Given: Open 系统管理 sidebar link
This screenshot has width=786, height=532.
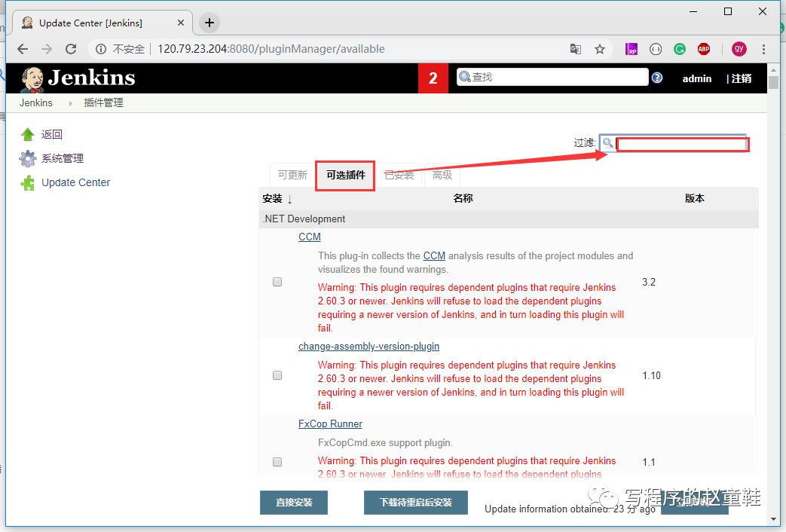Looking at the screenshot, I should tap(62, 158).
